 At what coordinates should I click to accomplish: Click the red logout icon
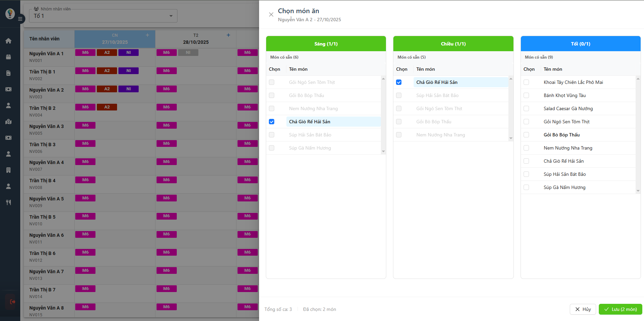click(12, 302)
